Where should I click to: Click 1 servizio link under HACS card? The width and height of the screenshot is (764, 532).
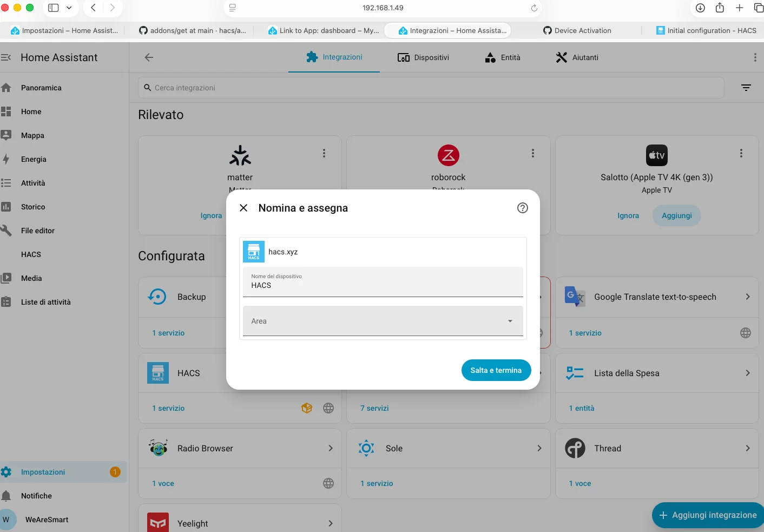168,408
